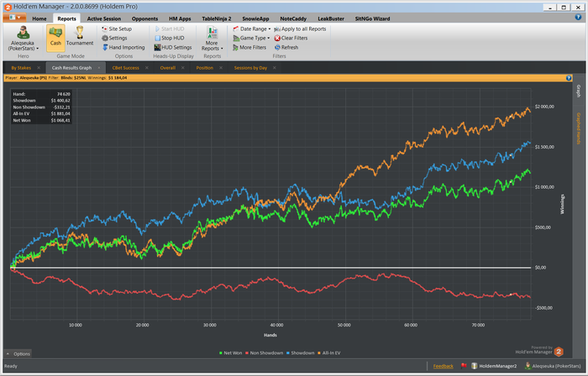Open the LeakBuster tab
The width and height of the screenshot is (588, 376).
331,18
